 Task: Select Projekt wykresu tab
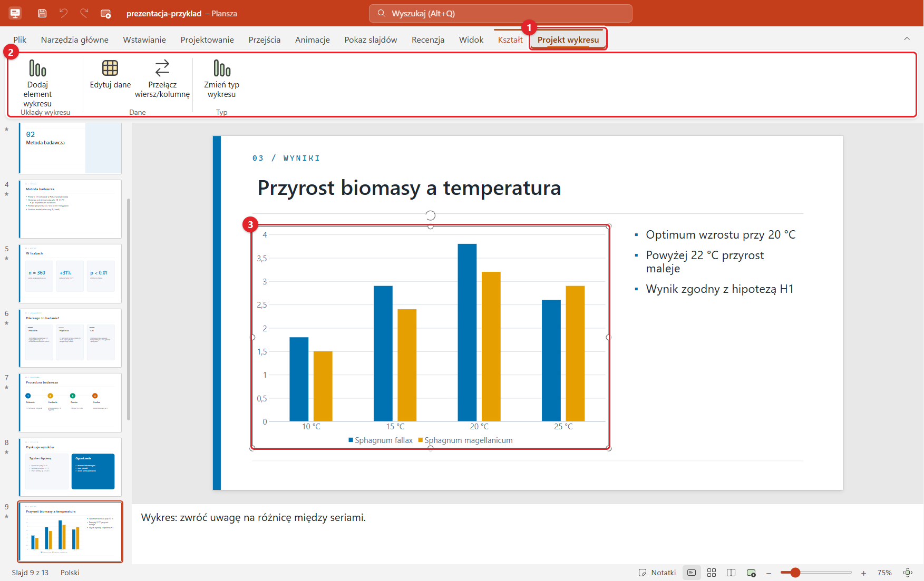568,40
